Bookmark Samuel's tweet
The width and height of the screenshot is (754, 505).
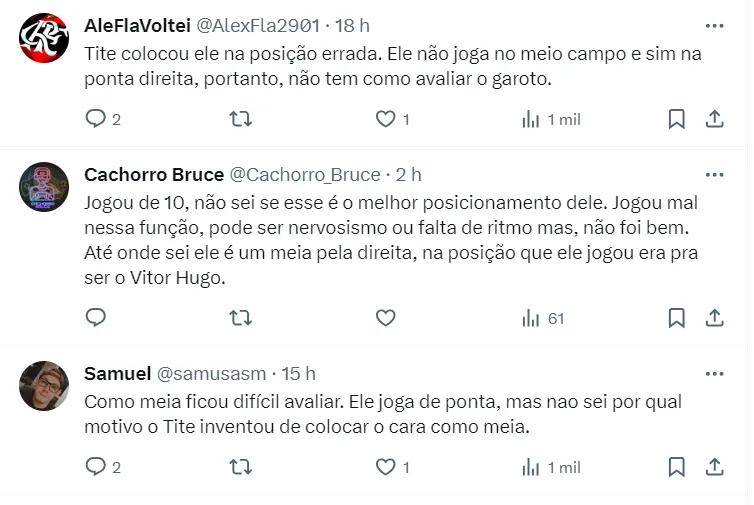(676, 467)
